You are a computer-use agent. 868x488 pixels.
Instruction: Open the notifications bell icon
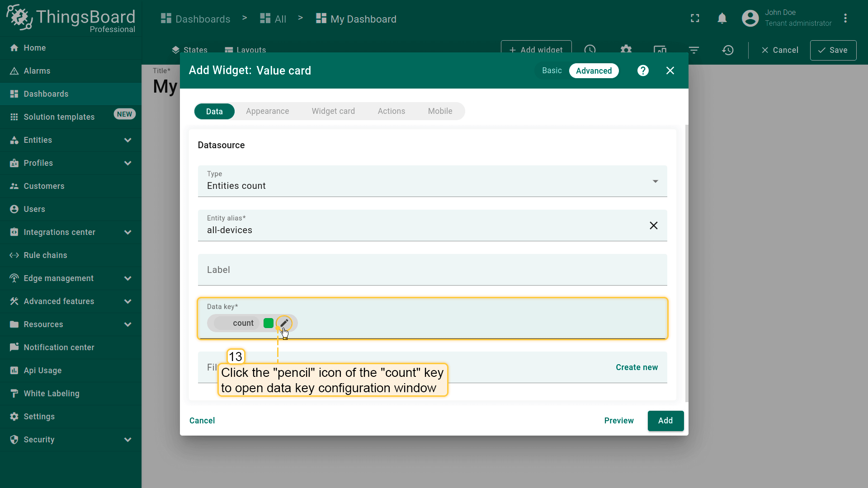tap(722, 19)
